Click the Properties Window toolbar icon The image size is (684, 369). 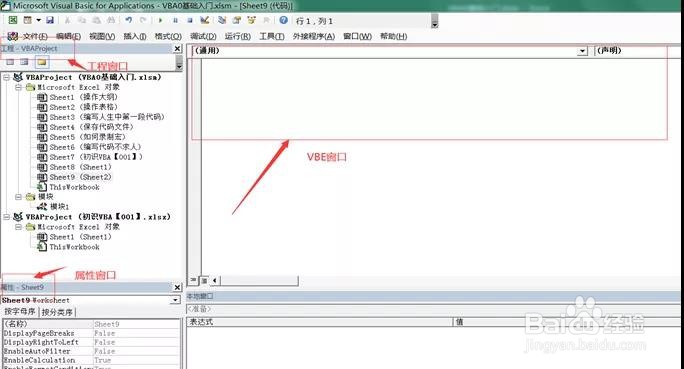tap(237, 20)
